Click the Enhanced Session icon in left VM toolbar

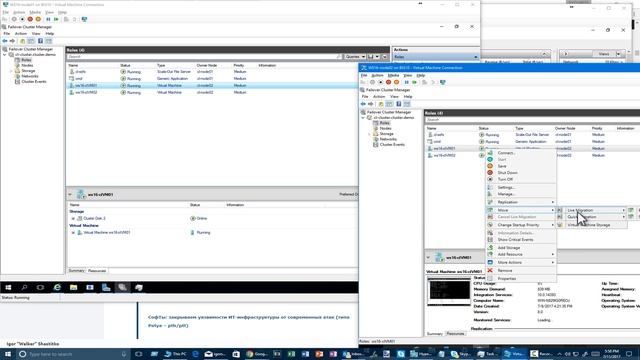tap(84, 19)
